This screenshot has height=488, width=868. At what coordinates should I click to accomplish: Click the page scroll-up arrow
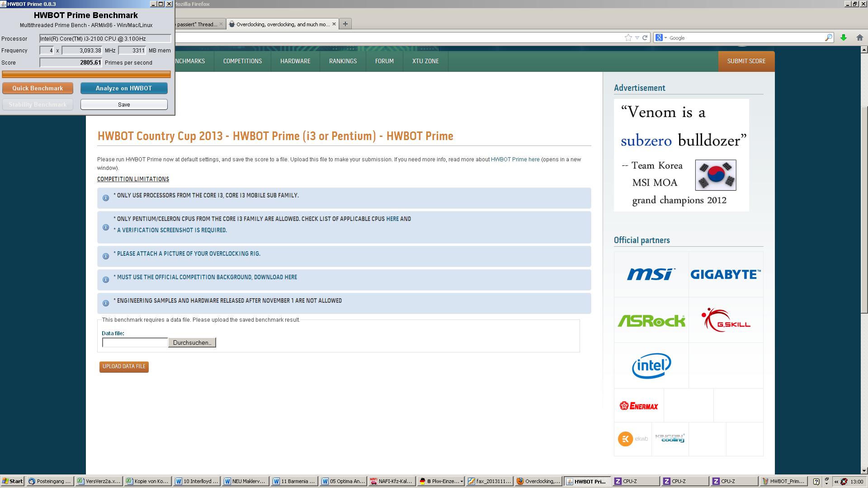click(x=864, y=50)
